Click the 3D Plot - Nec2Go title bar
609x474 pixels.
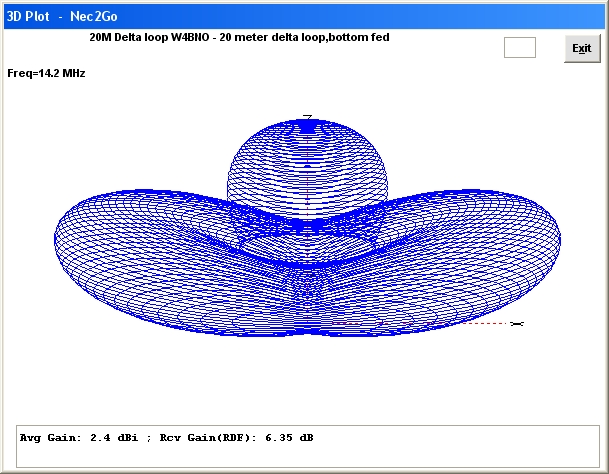(x=304, y=16)
